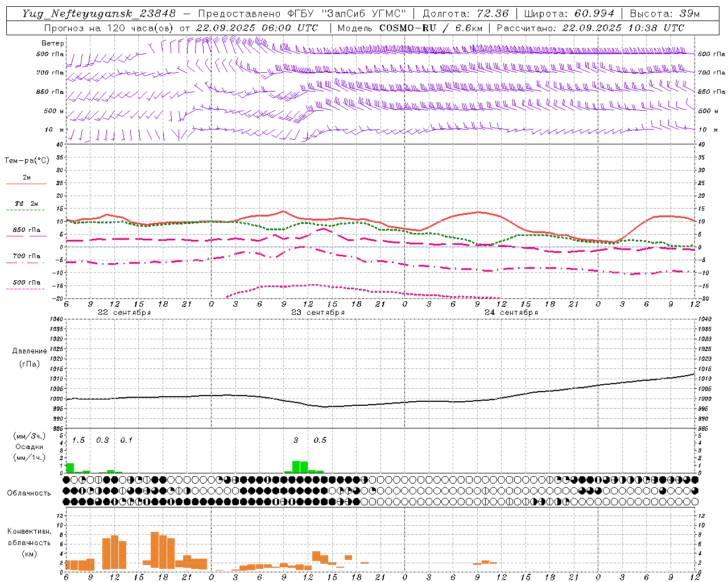
Task: Click the Тем-ра(°C) panel label
Action: [x=27, y=161]
